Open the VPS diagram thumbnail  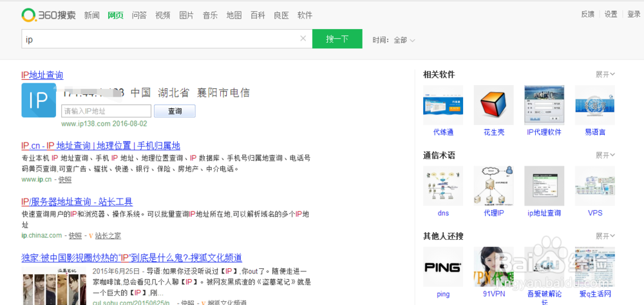(x=594, y=186)
